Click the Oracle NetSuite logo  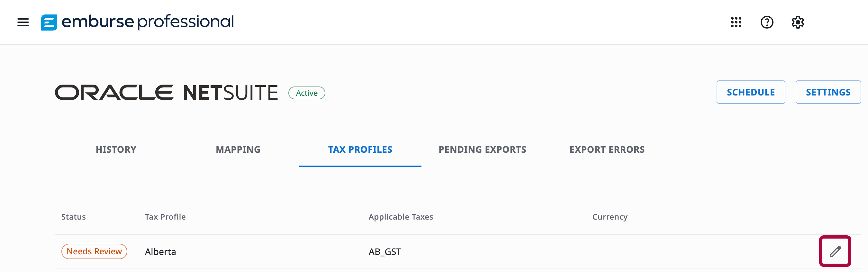(x=166, y=93)
